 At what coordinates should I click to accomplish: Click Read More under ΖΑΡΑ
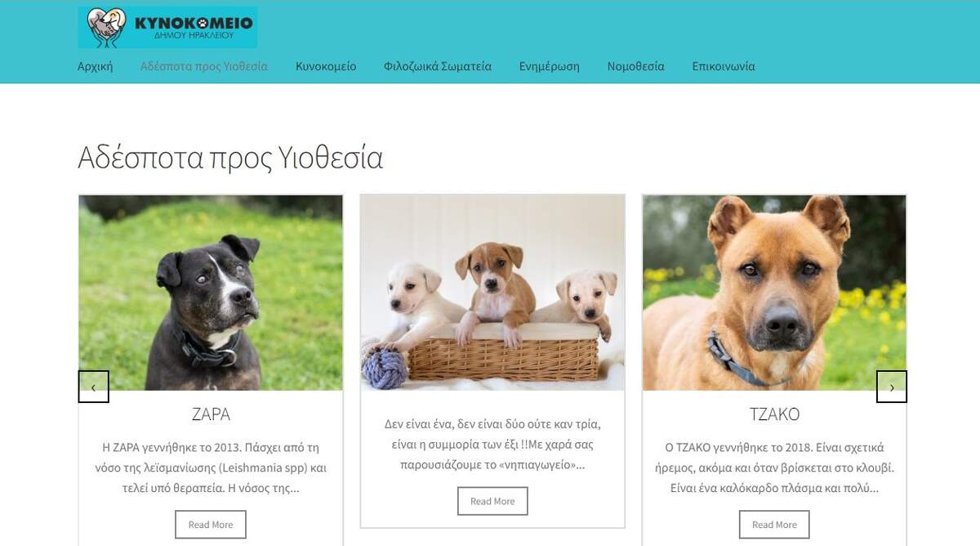[x=211, y=525]
